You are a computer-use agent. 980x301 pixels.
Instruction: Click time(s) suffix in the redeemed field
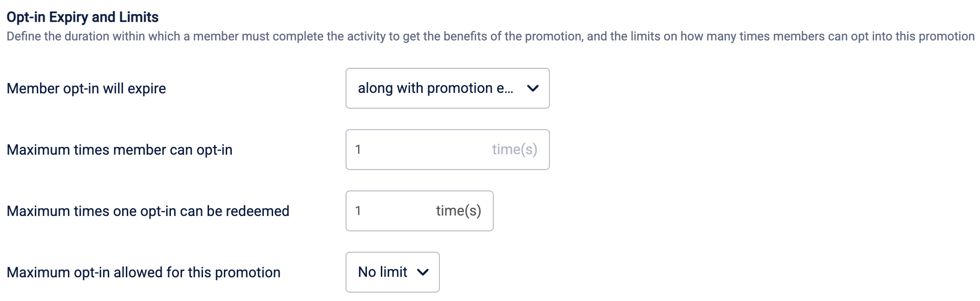(458, 211)
